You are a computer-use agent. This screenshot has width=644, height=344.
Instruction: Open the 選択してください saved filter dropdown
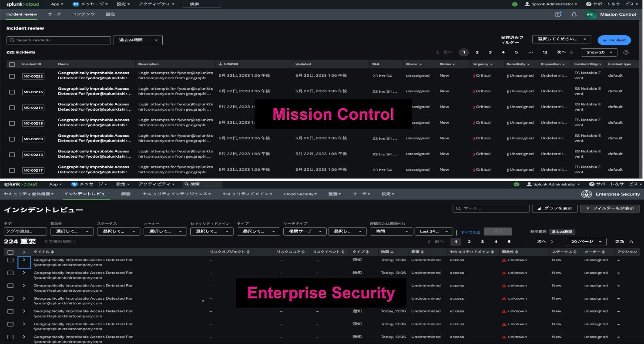click(x=561, y=39)
